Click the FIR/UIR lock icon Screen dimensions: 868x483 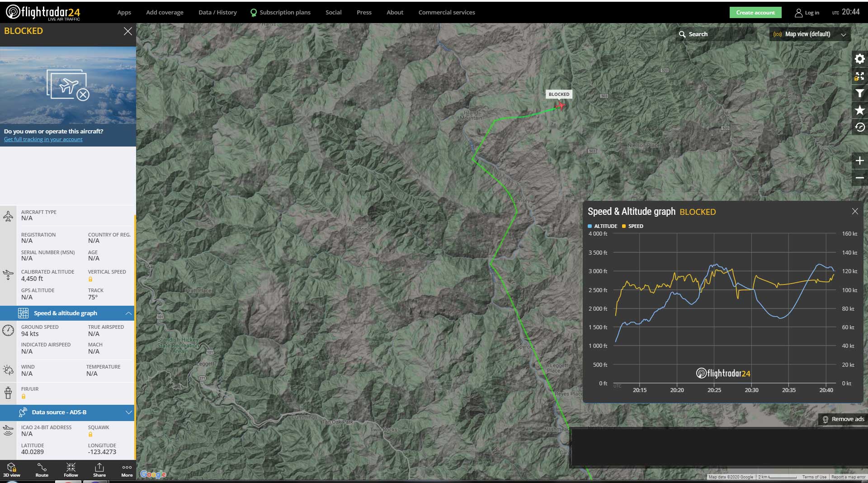click(24, 396)
